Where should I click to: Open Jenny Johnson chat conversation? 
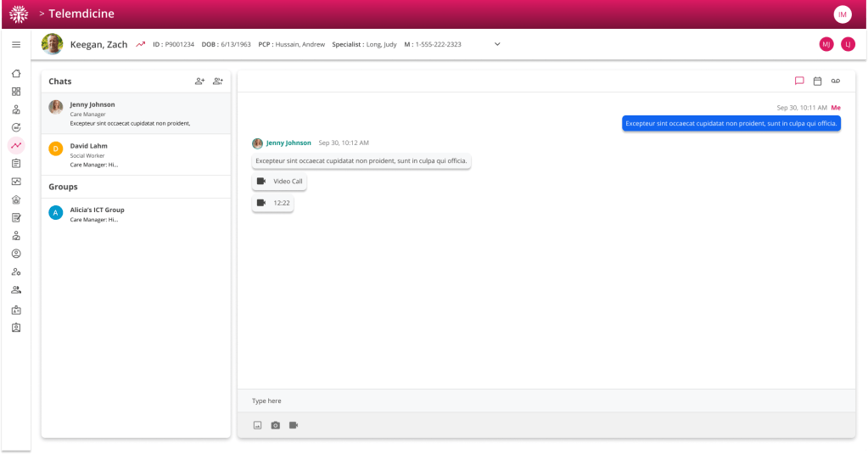[x=136, y=114]
